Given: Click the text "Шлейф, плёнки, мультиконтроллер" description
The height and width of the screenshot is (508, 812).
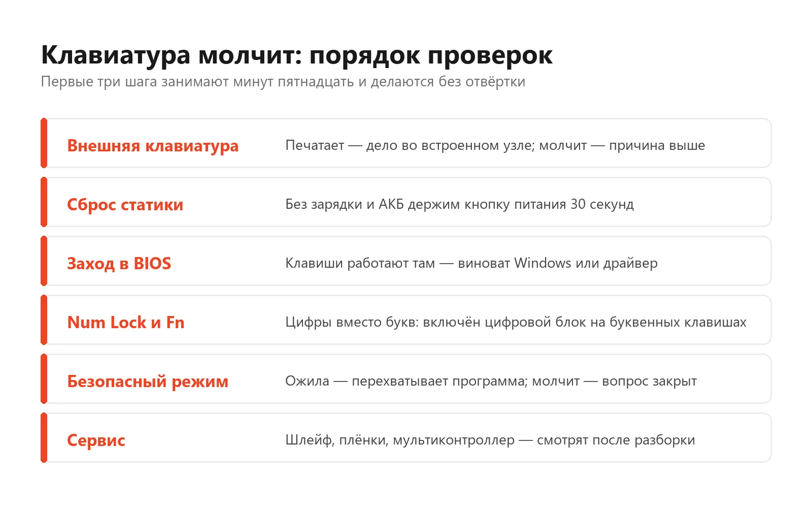Looking at the screenshot, I should (490, 440).
